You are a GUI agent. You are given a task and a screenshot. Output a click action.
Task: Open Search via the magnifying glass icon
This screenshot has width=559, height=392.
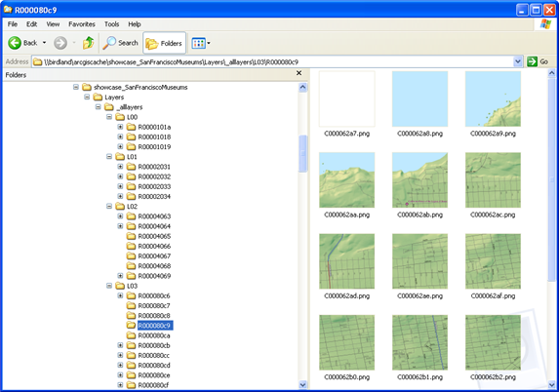pos(109,43)
